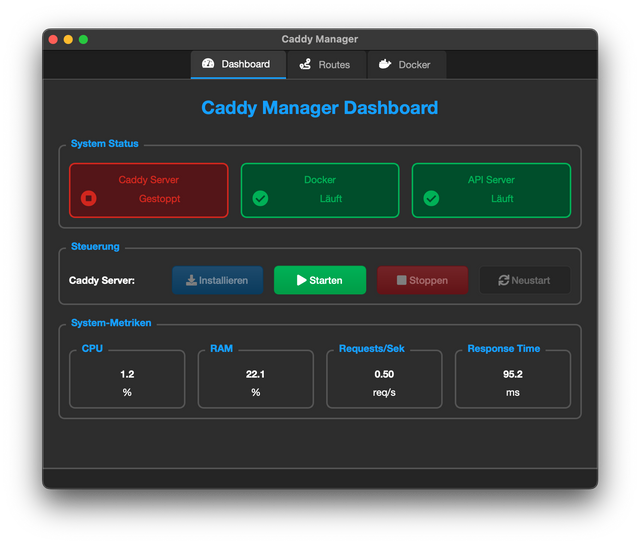Open the Docker tab

(x=407, y=65)
